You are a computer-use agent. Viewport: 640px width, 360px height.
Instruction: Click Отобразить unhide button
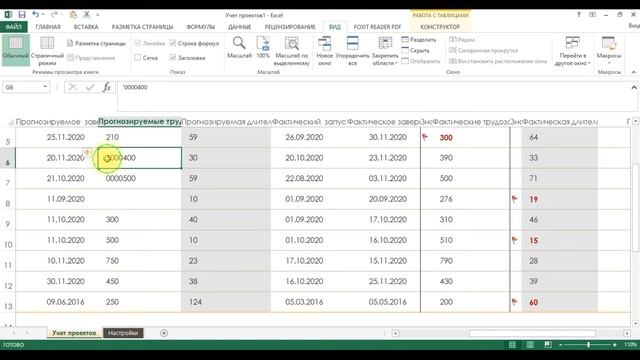[421, 61]
